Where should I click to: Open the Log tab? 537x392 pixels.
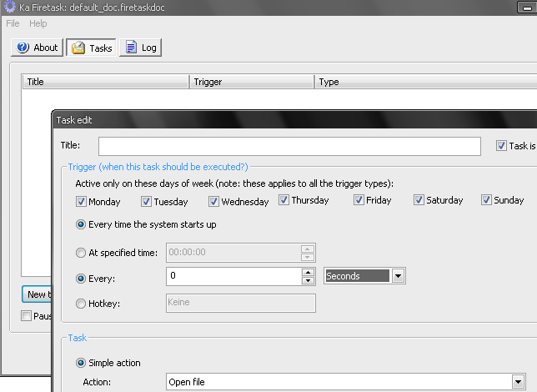click(x=140, y=48)
